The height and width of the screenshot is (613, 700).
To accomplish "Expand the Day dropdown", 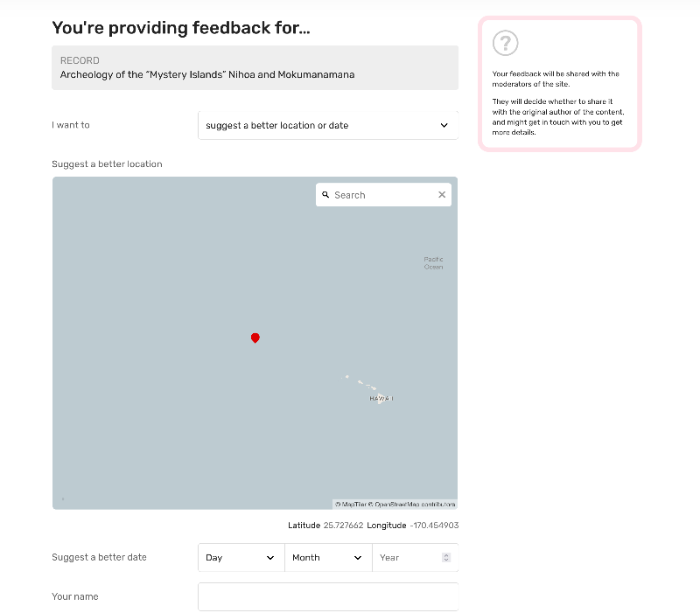I will point(241,557).
